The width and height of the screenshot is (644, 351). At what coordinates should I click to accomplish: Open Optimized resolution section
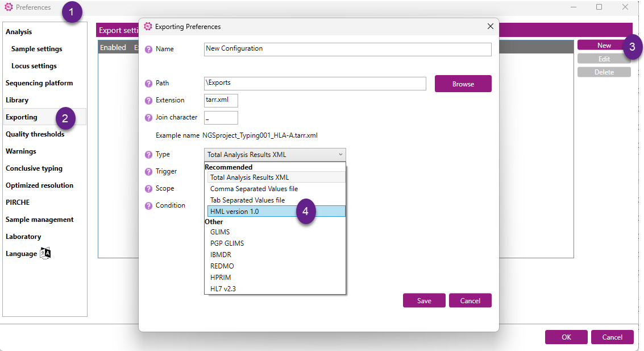pos(39,185)
